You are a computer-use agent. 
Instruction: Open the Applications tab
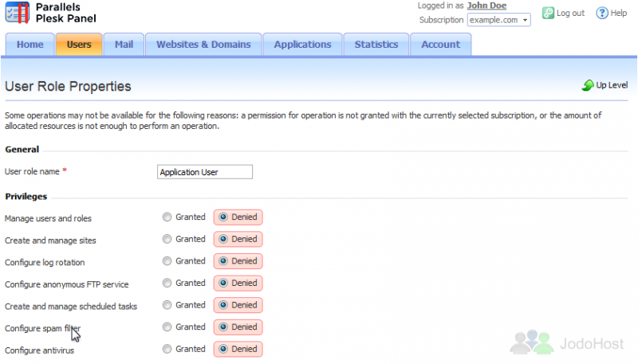tap(303, 45)
